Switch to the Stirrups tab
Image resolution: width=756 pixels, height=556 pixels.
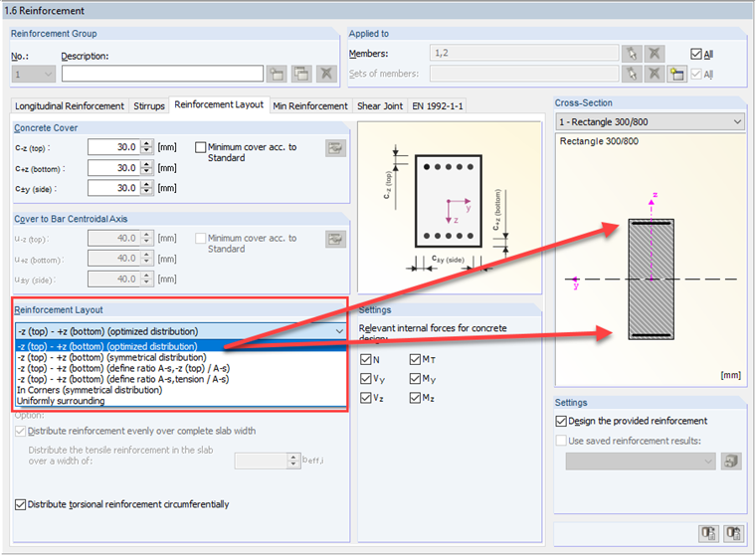tap(149, 105)
